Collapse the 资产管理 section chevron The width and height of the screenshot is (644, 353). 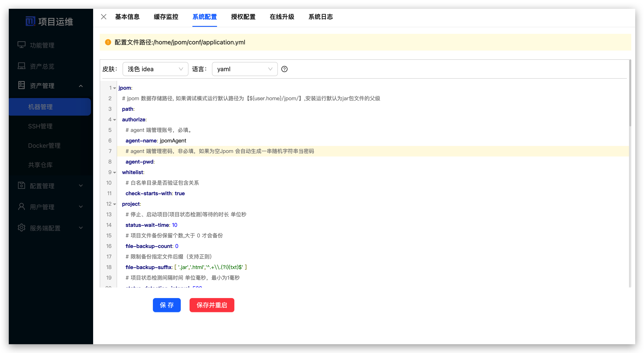[x=80, y=86]
